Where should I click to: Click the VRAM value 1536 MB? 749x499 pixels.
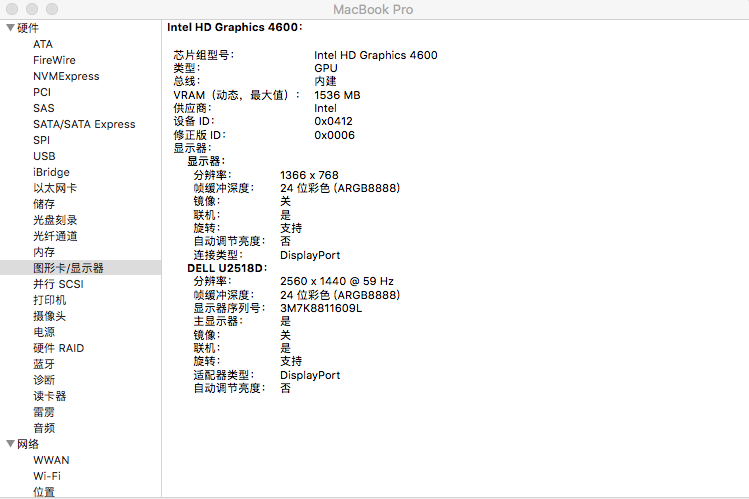[337, 95]
